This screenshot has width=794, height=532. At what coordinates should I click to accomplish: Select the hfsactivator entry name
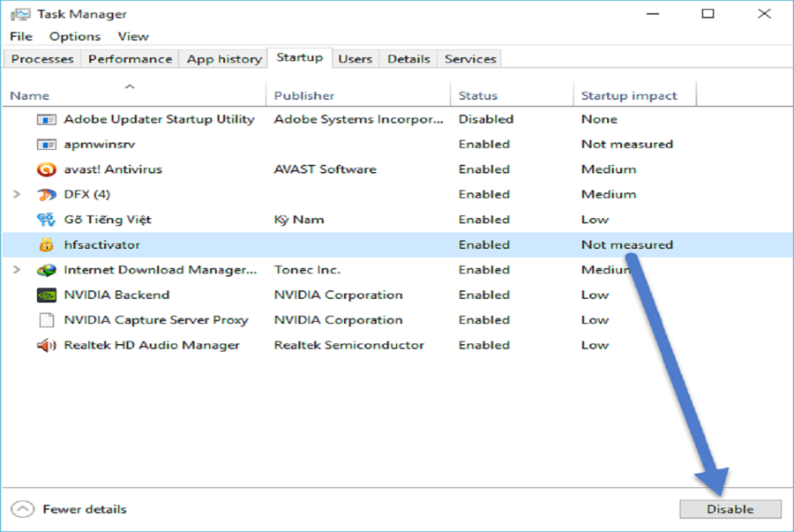pyautogui.click(x=101, y=245)
